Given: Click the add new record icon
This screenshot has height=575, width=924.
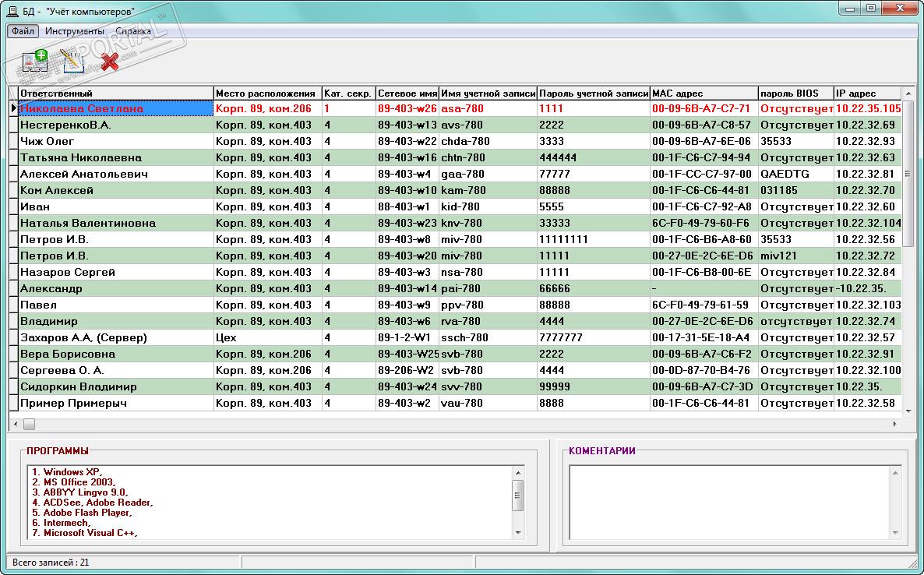Looking at the screenshot, I should coord(35,62).
